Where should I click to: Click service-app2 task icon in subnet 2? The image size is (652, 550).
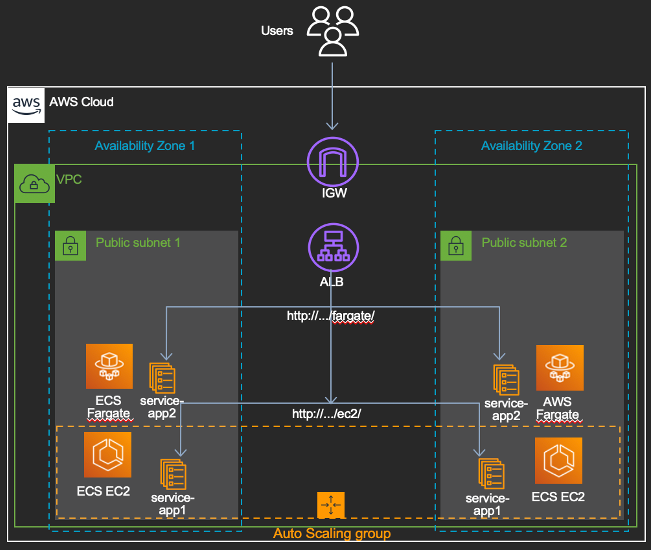coord(506,380)
